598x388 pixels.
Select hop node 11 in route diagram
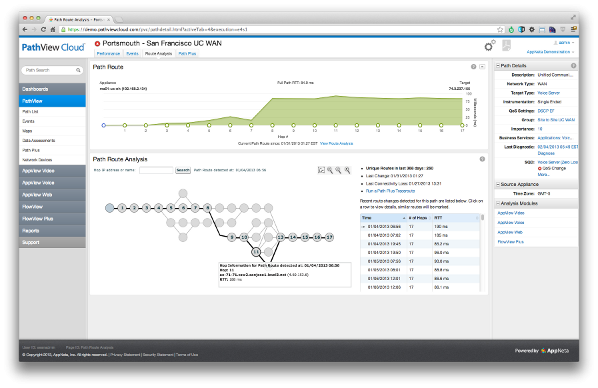point(256,252)
